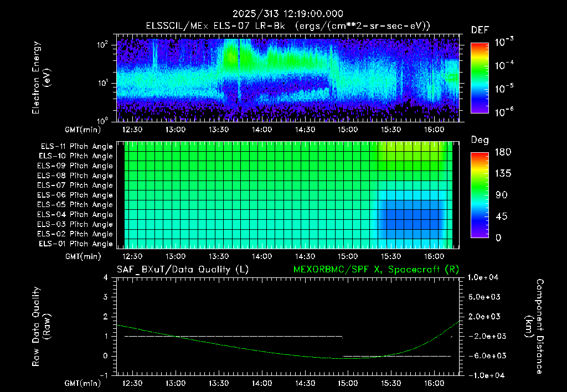Click the 2 tick on Raw Data Quality axis
This screenshot has width=567, height=392.
pos(106,316)
